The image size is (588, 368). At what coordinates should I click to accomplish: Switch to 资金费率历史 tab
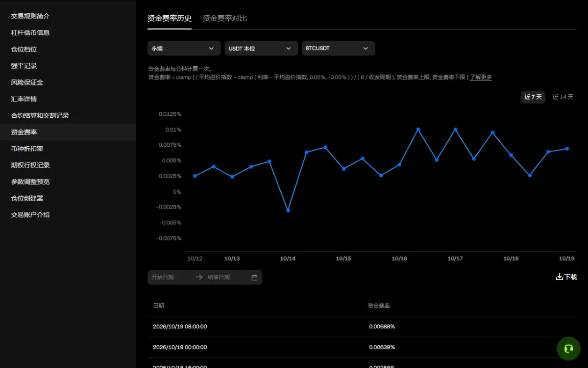pyautogui.click(x=170, y=18)
